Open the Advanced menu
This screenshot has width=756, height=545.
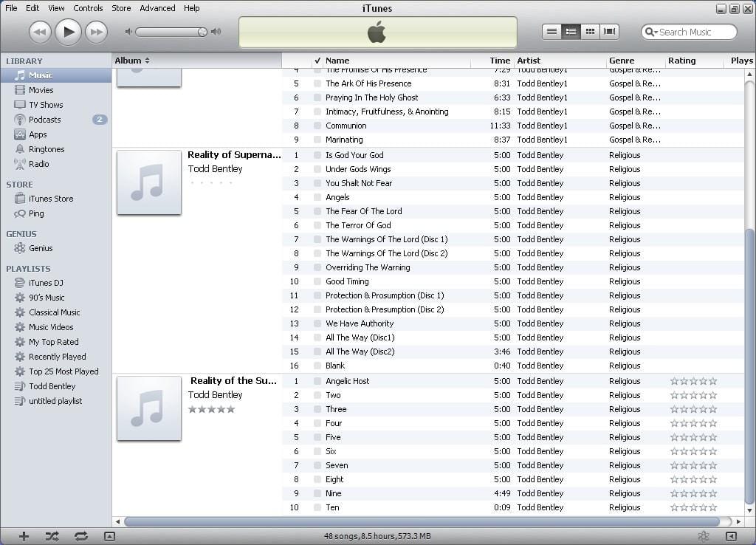157,8
